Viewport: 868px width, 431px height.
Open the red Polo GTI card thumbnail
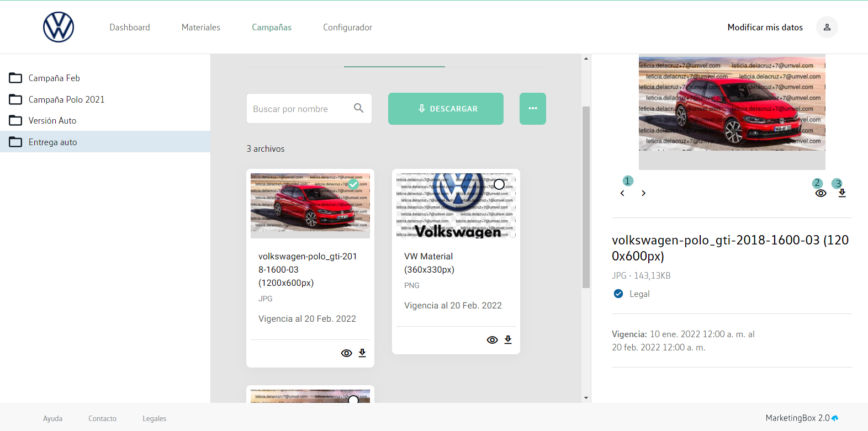pyautogui.click(x=310, y=206)
